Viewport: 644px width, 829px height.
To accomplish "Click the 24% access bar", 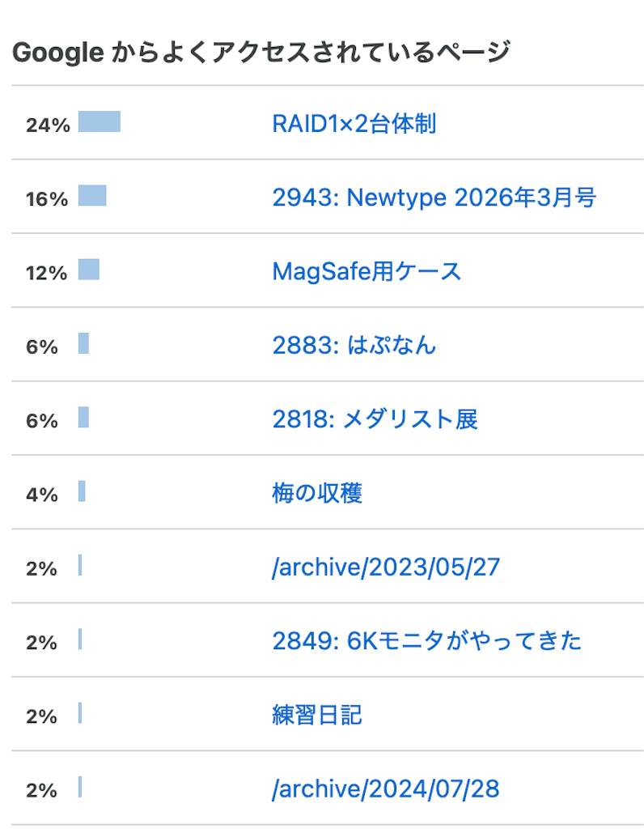I will pos(100,121).
